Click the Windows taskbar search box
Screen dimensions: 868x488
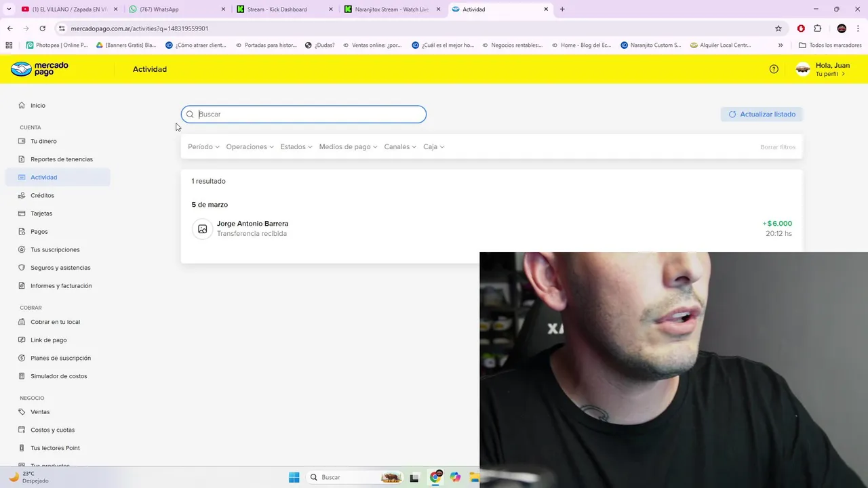click(353, 477)
